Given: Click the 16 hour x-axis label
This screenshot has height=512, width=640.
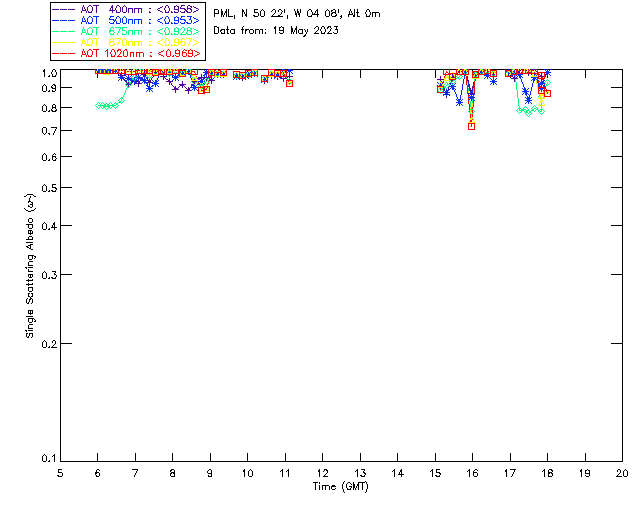Looking at the screenshot, I should [473, 473].
